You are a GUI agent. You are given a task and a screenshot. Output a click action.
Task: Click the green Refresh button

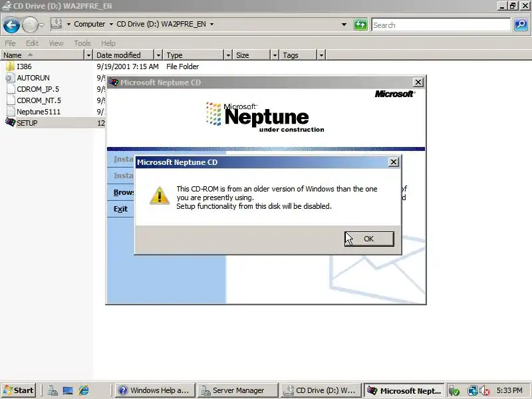360,25
